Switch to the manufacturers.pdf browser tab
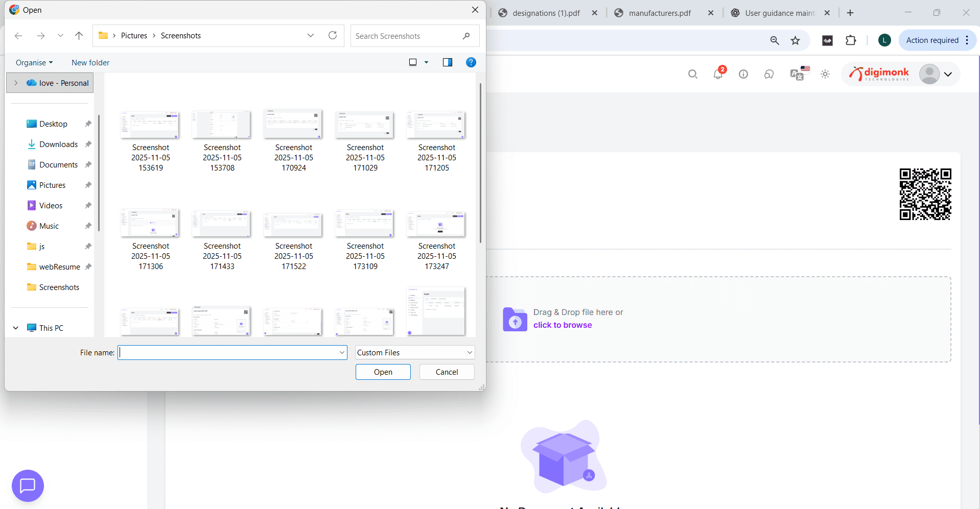This screenshot has height=509, width=980. [659, 13]
